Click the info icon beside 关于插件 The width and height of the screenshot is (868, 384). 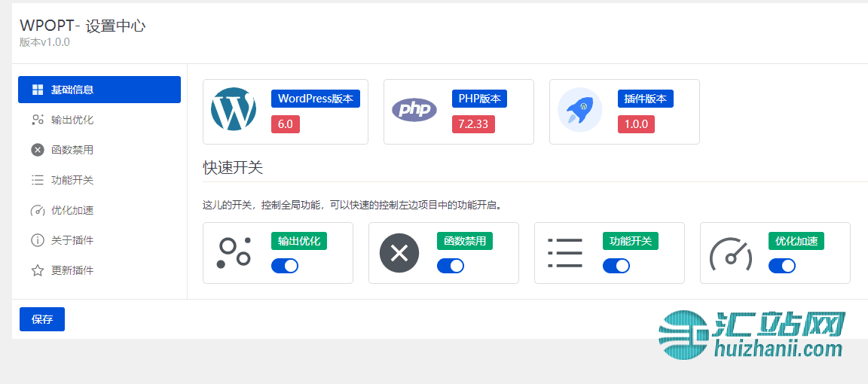[x=38, y=241]
